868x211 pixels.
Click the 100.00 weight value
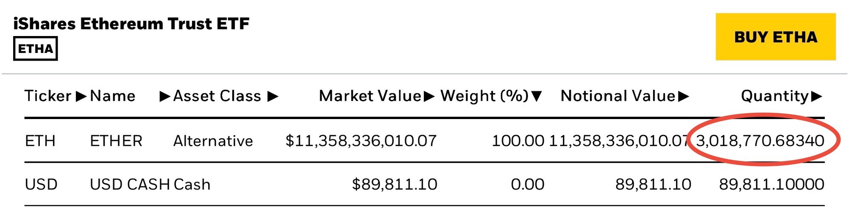click(517, 141)
